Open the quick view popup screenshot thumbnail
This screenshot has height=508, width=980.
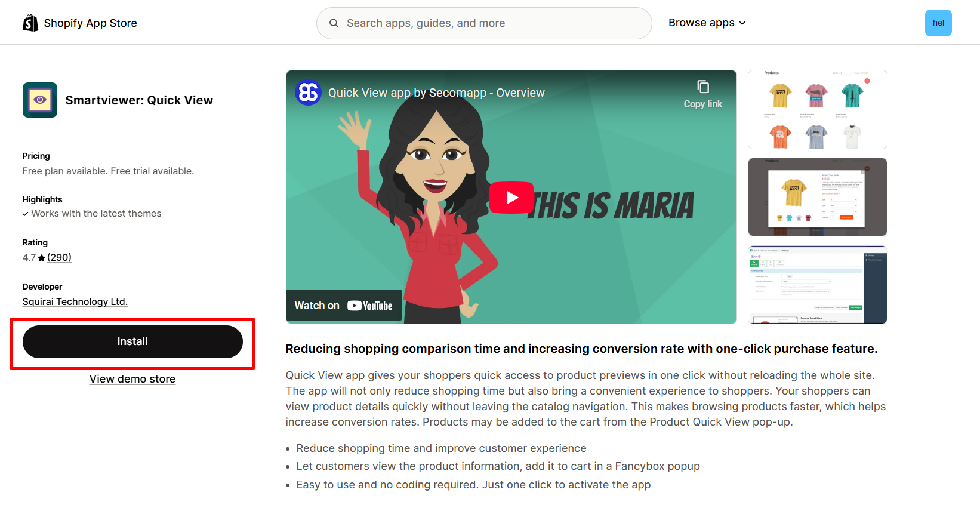(x=818, y=197)
